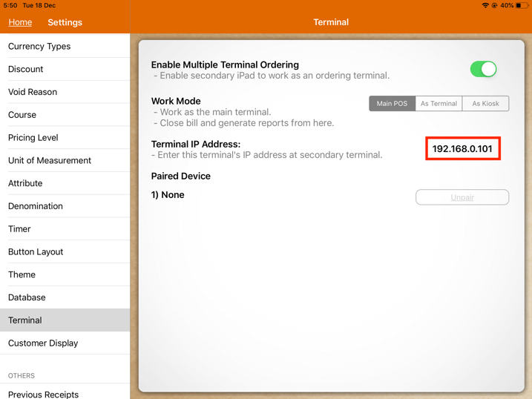Select Main POS work mode

pyautogui.click(x=392, y=103)
